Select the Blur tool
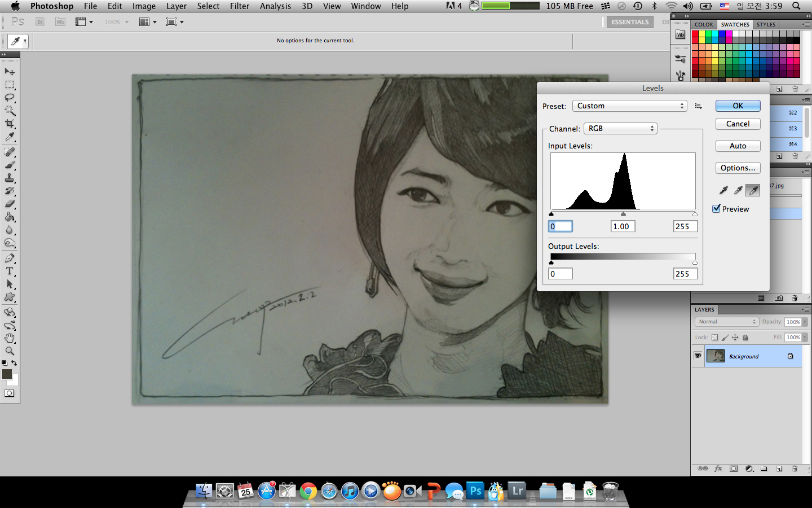Screen dimensions: 812x508 click(10, 230)
